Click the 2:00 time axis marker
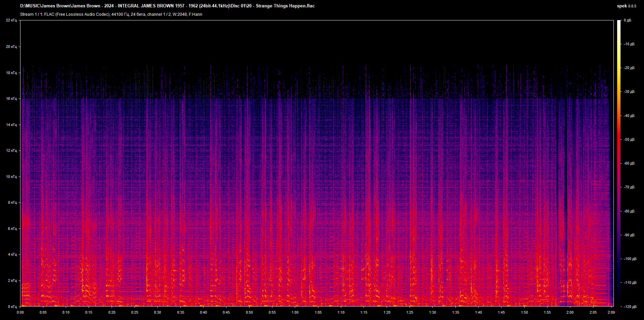The image size is (644, 320). (570, 312)
